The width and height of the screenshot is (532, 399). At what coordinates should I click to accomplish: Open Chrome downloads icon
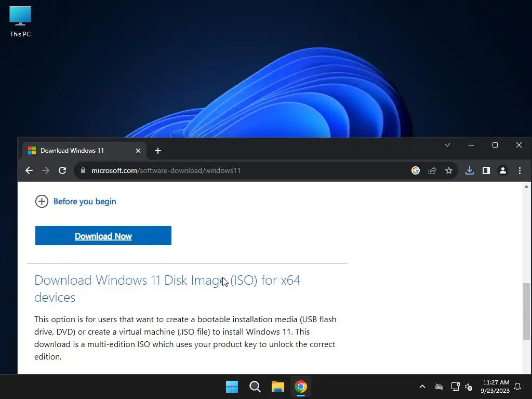tap(470, 170)
